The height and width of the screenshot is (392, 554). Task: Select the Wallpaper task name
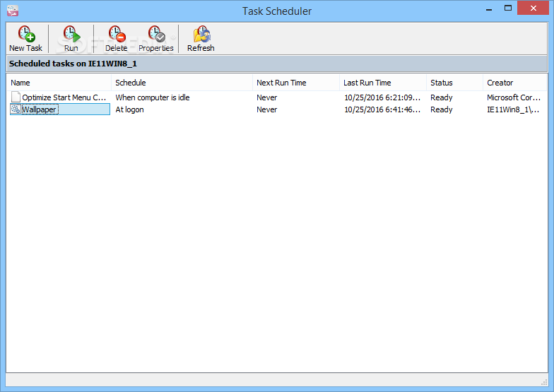[x=40, y=109]
